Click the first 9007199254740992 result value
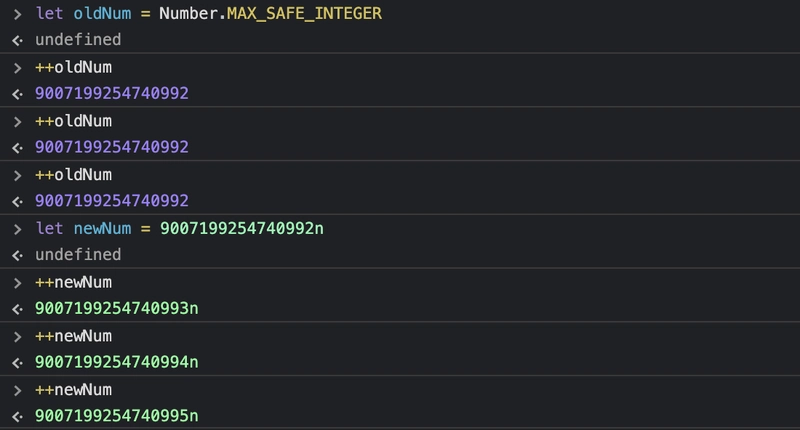The image size is (800, 430). click(x=112, y=93)
